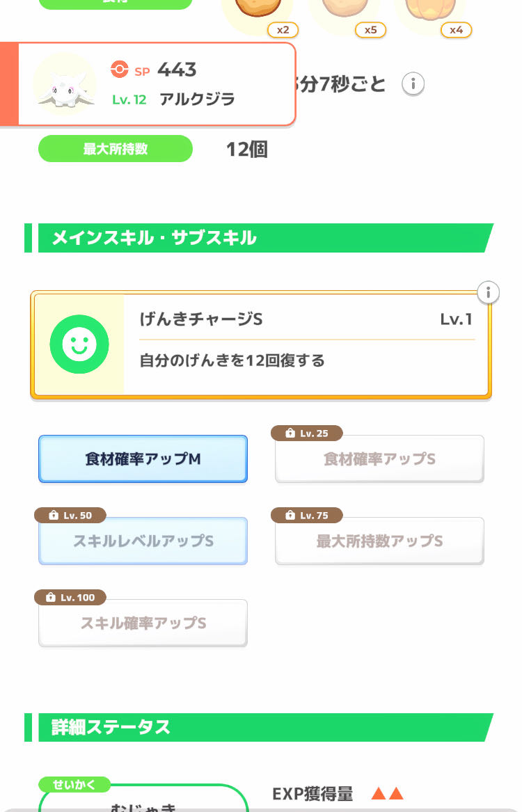The height and width of the screenshot is (812, 522).
Task: Tap the green smiley げんきチャージS icon
Action: 79,344
